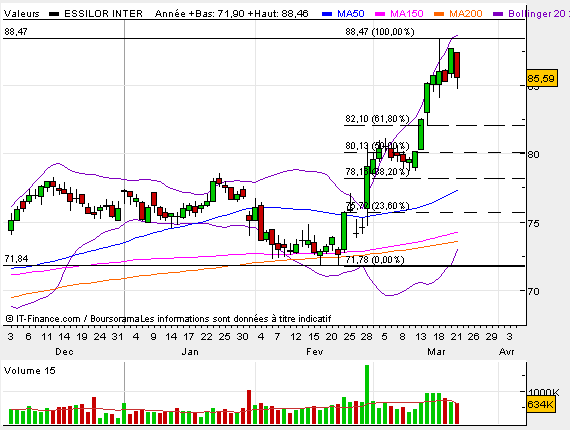Viewport: 570px width, 430px height.
Task: Click the 71,78 (0,00%) Fibonacci label
Action: point(375,260)
